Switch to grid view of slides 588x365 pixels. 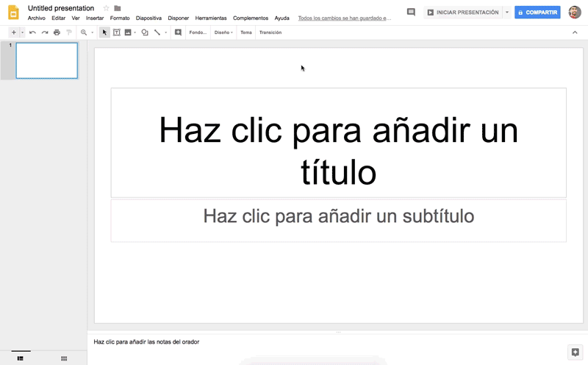tap(64, 358)
